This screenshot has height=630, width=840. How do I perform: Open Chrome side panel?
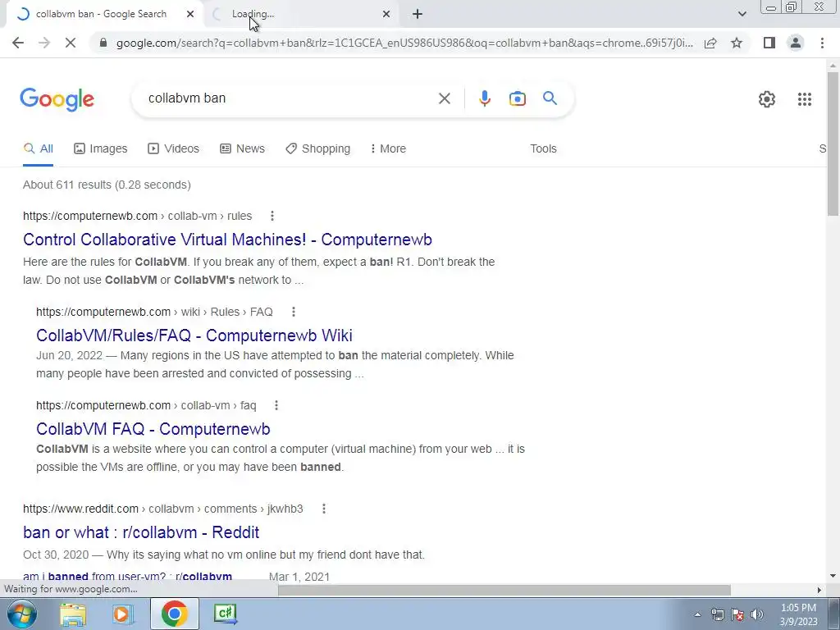point(769,43)
